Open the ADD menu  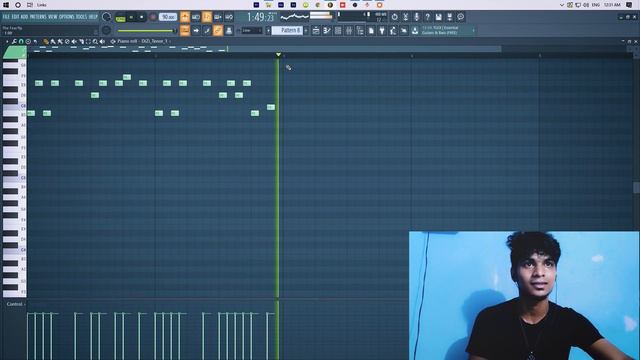pos(24,17)
